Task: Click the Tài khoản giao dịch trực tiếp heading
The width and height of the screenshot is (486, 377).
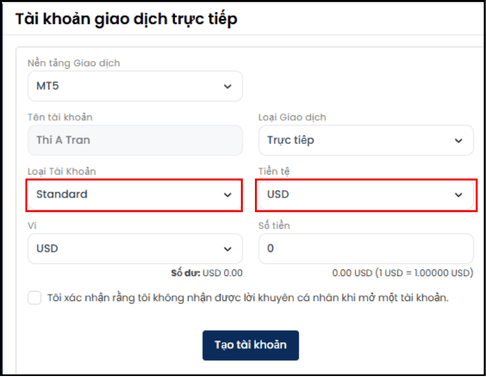Action: pyautogui.click(x=126, y=19)
